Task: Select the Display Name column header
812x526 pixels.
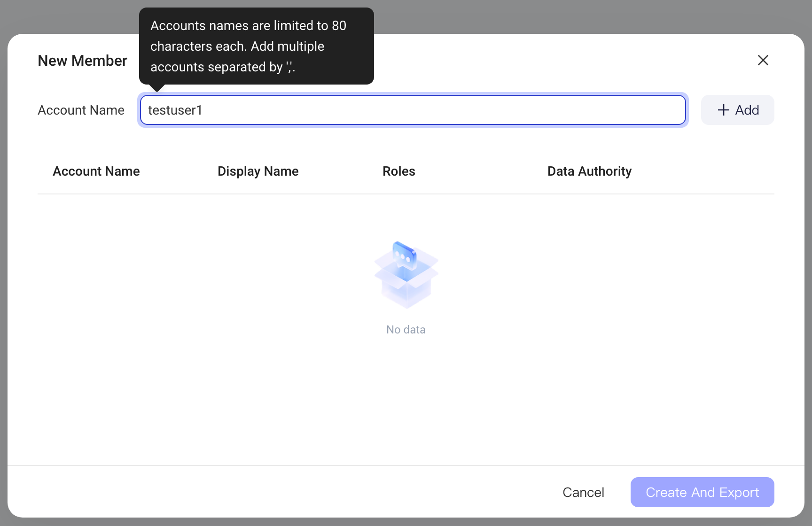Action: click(258, 171)
